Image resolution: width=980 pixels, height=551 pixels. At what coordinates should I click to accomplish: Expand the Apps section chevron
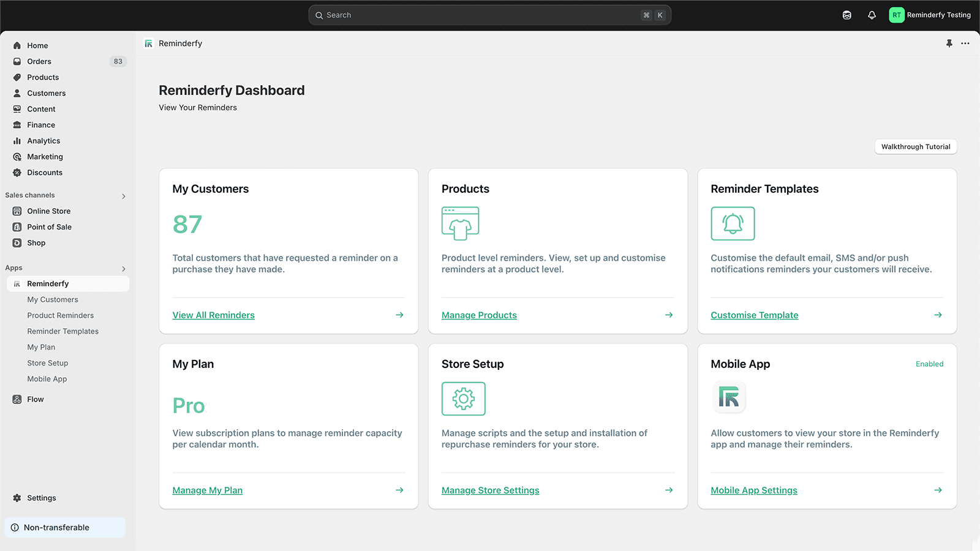124,268
